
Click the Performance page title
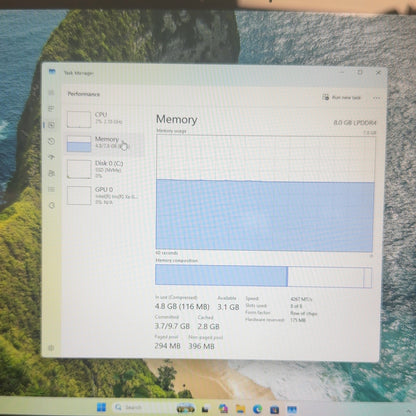tap(84, 94)
